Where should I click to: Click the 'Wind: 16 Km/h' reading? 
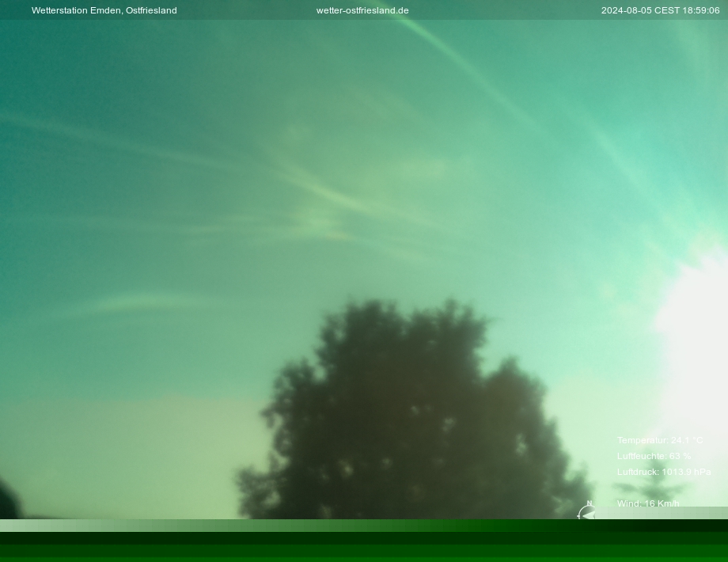click(648, 503)
